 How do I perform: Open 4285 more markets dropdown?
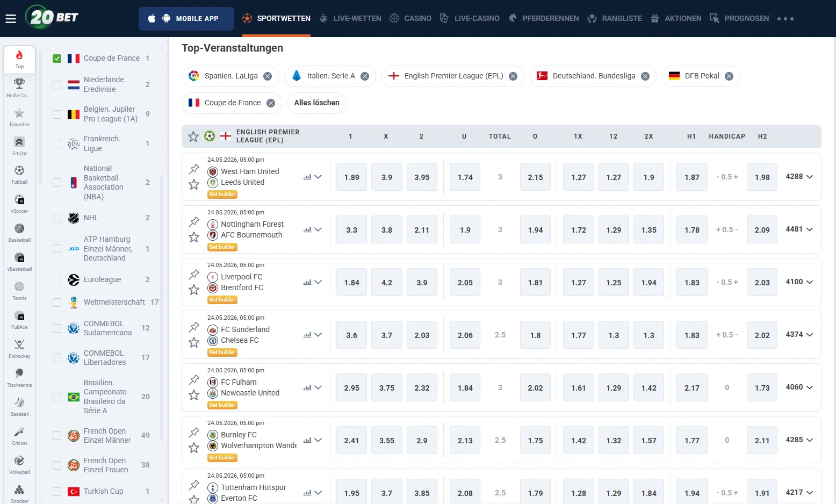pos(799,440)
